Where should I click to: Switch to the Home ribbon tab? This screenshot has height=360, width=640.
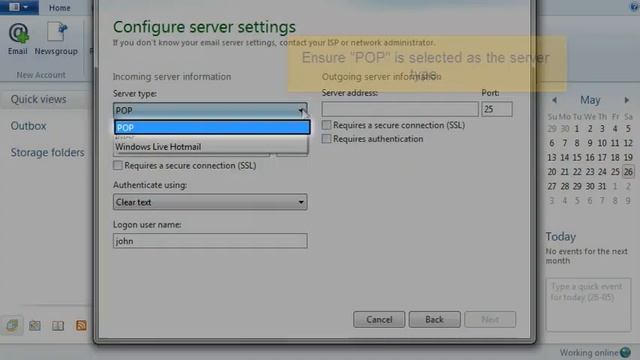60,8
